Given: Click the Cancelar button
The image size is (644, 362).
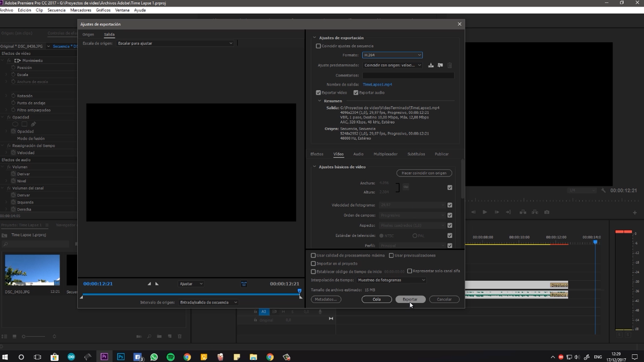Looking at the screenshot, I should 444,299.
